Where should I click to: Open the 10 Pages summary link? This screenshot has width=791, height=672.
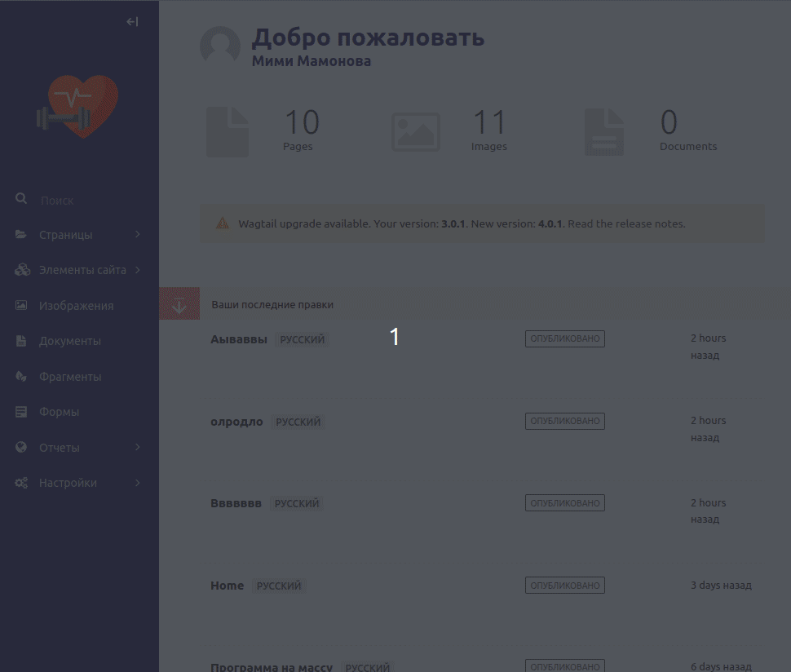tap(301, 129)
